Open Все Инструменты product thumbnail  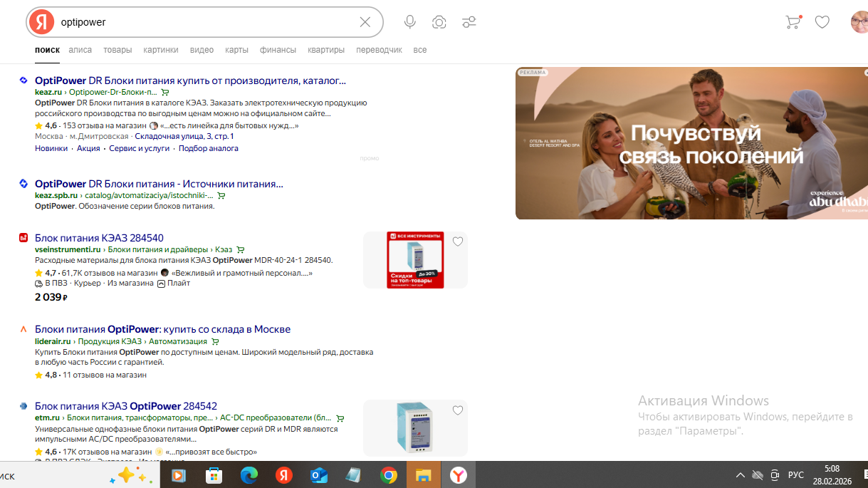415,260
